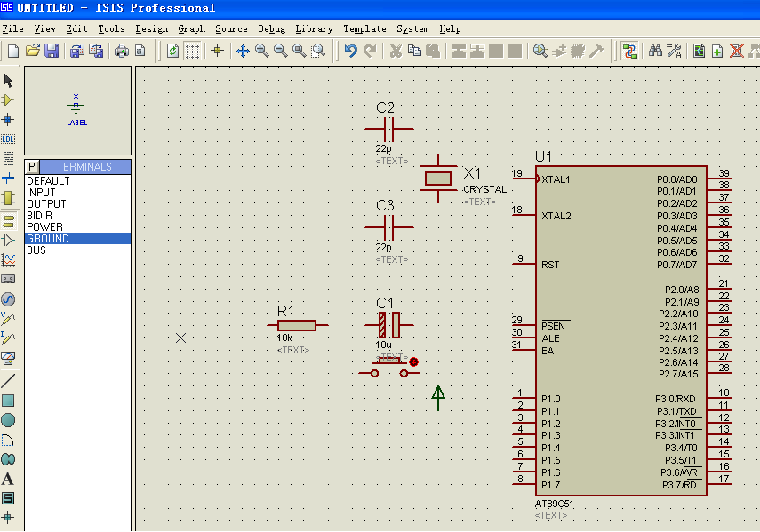Open the Library menu
The width and height of the screenshot is (760, 532).
[314, 28]
